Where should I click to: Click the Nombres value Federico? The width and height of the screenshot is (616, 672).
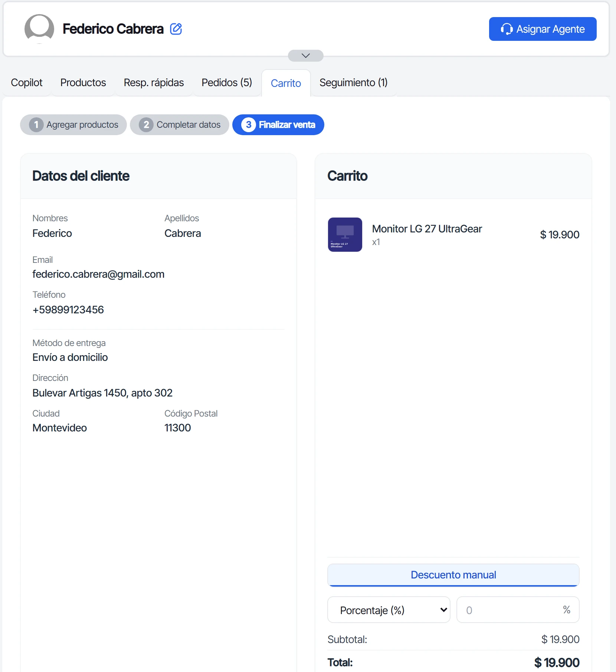point(52,233)
